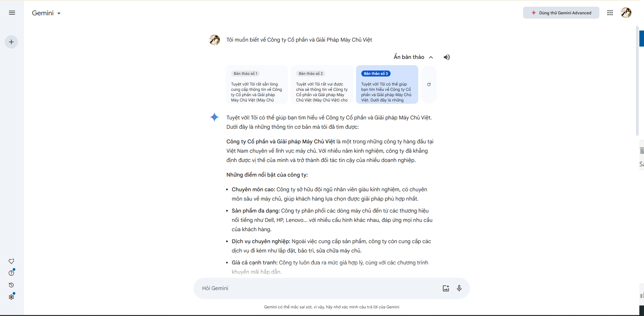Collapse drafts via Ẩn bản thảo
Screen dimensions: 644x316
coord(414,57)
